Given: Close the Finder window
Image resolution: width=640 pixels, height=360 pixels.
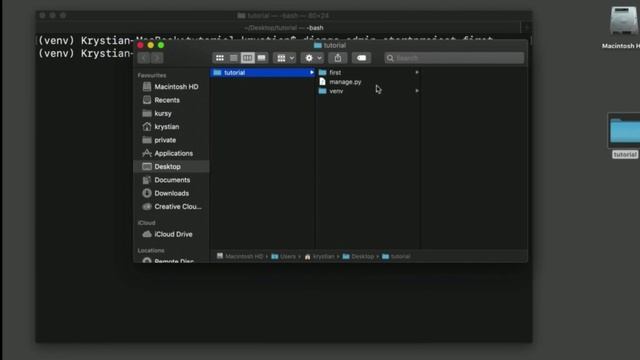Looking at the screenshot, I should pyautogui.click(x=140, y=45).
